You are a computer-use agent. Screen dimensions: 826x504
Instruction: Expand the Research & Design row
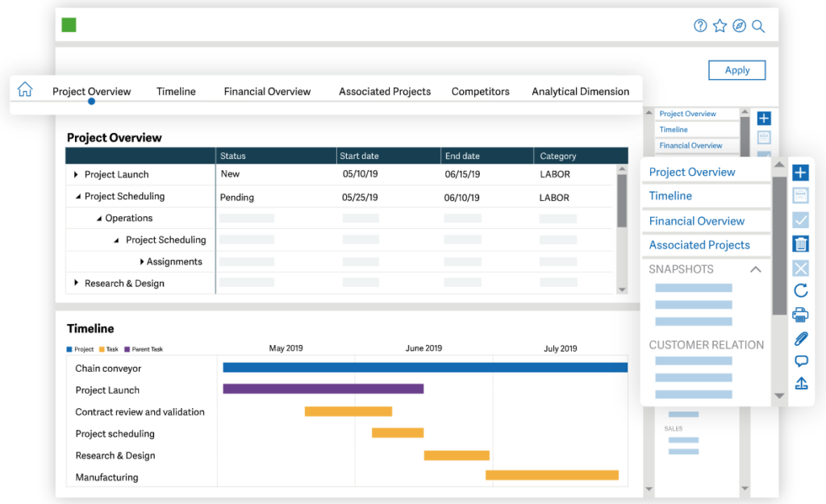click(77, 283)
